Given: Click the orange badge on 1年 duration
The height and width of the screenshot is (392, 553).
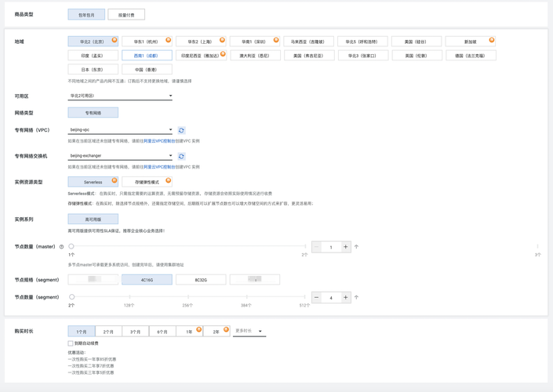Looking at the screenshot, I should click(x=199, y=329).
